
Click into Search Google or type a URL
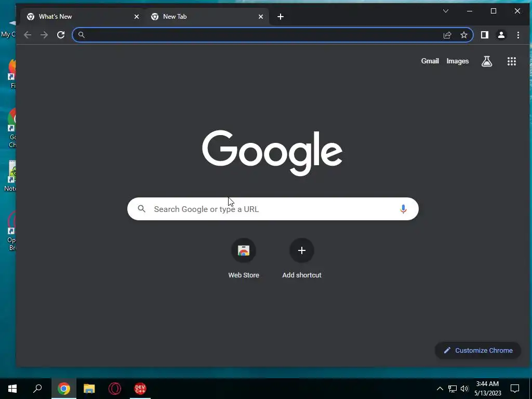tap(273, 209)
